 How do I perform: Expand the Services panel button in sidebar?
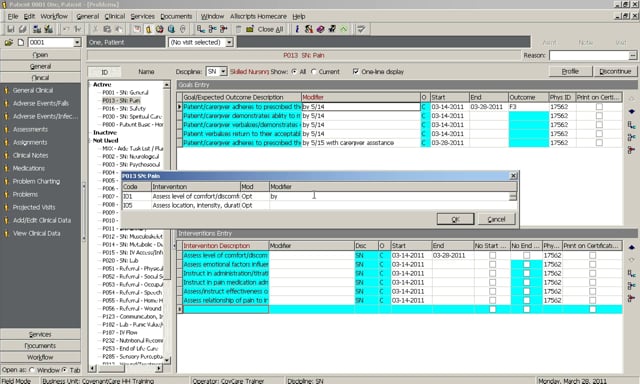(x=40, y=334)
